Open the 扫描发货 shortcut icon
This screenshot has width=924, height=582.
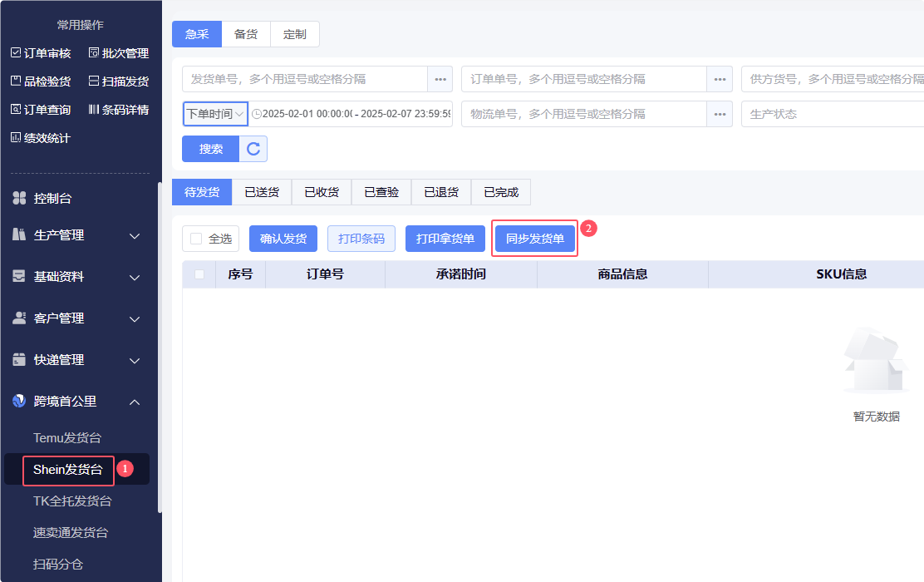point(94,81)
